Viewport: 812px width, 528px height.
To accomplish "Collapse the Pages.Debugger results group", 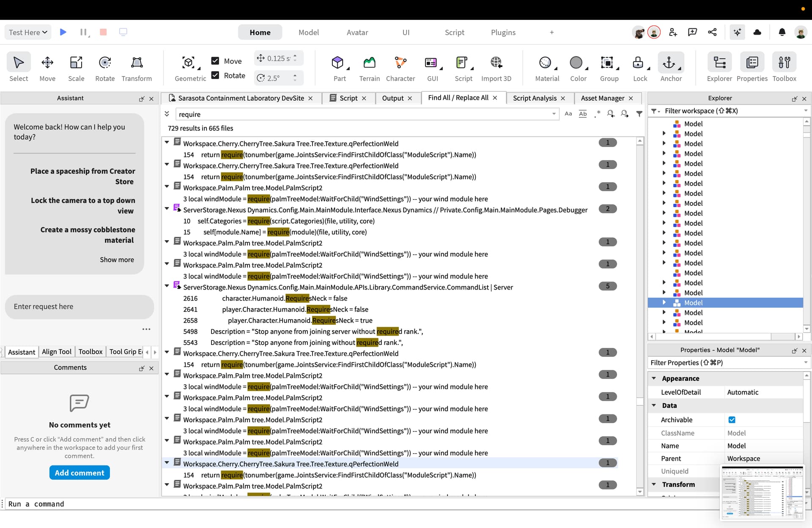I will point(167,209).
